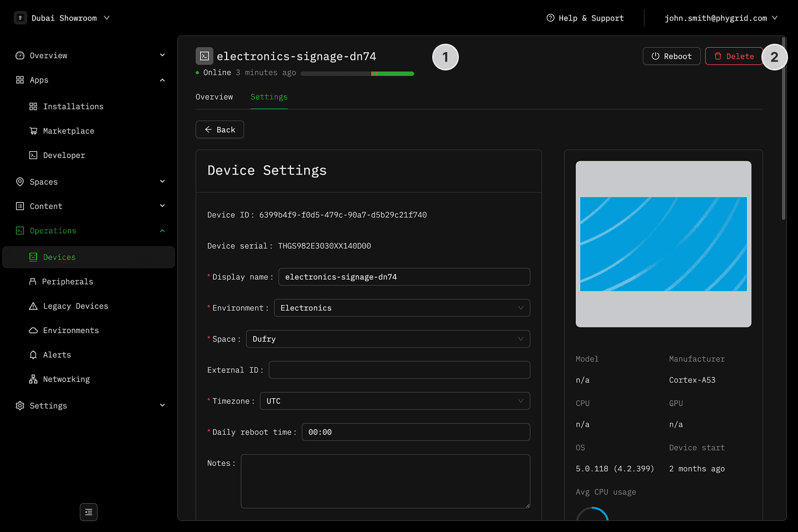The width and height of the screenshot is (798, 532).
Task: Click the OS version 5.0.118 (4.2.399)
Action: pos(615,469)
